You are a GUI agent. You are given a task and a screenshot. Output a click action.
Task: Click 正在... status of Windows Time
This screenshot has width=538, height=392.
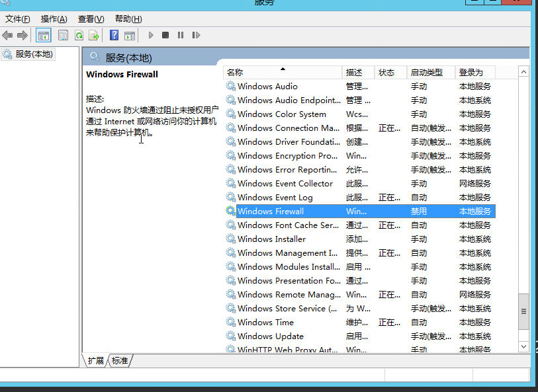[389, 323]
